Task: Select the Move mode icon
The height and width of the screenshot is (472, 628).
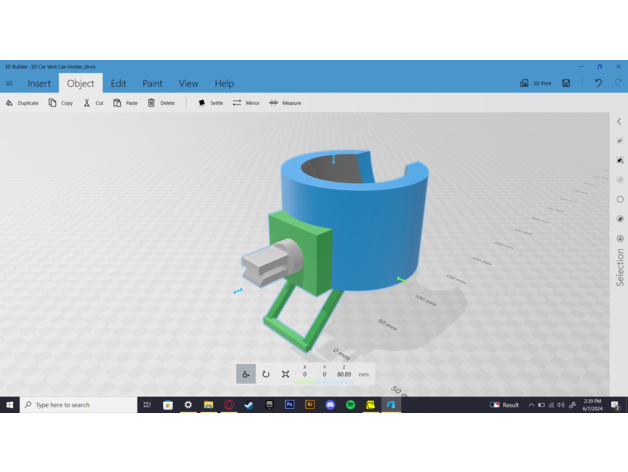Action: 246,374
